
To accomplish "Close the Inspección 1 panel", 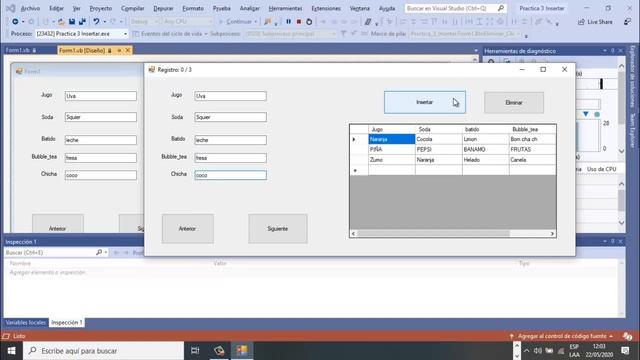I will [621, 242].
